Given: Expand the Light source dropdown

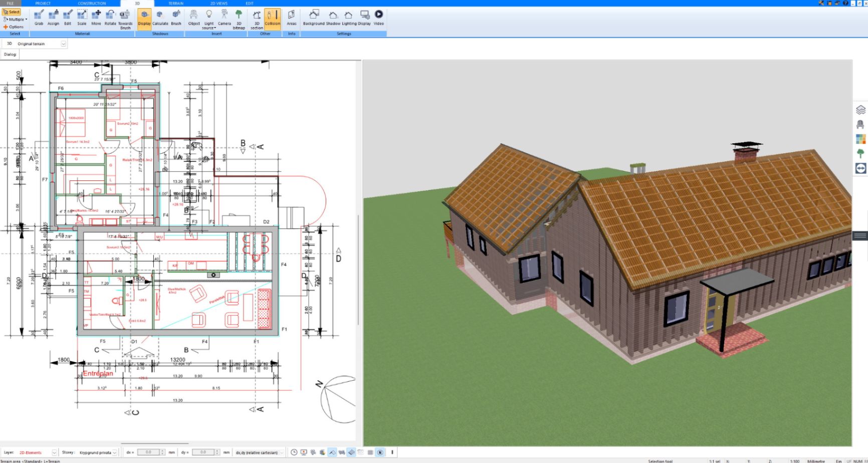Looking at the screenshot, I should point(209,20).
